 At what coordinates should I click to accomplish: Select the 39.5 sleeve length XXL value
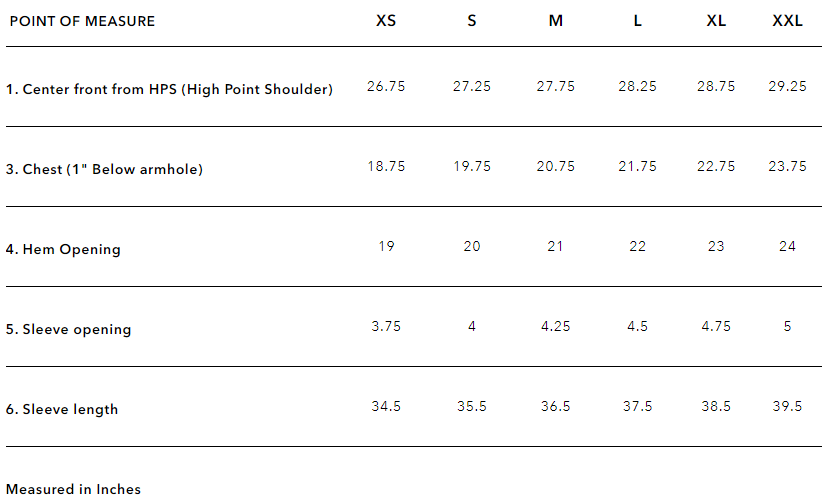pyautogui.click(x=787, y=407)
